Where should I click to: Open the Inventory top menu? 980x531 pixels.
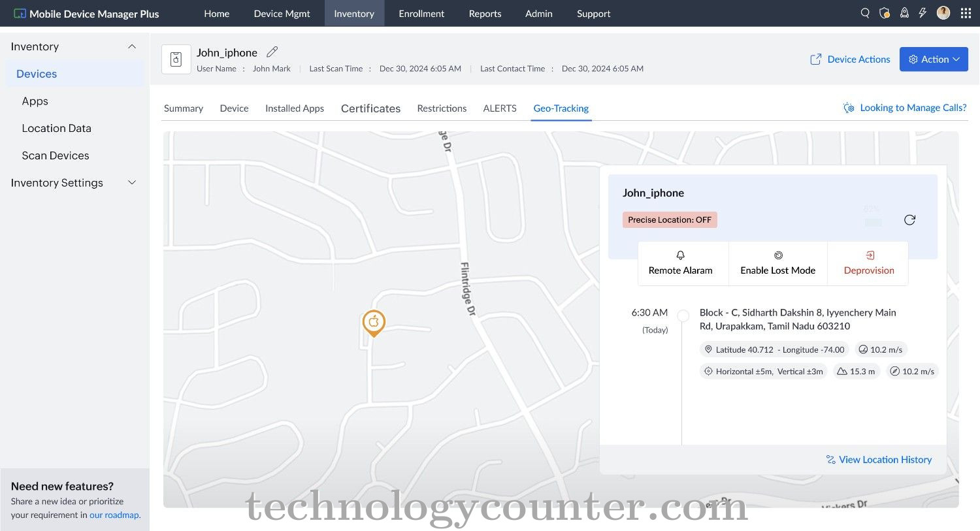(354, 13)
